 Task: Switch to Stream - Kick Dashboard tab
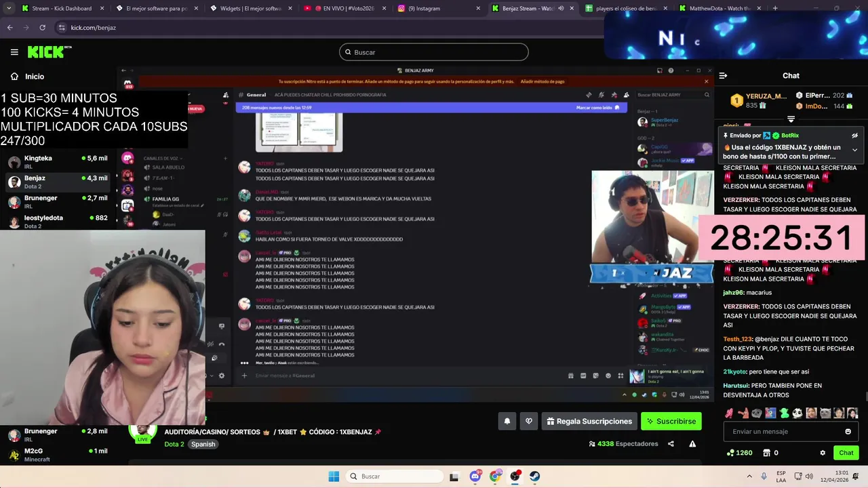click(62, 8)
